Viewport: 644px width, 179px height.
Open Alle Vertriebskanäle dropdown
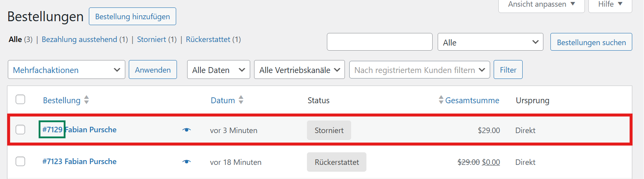click(299, 70)
